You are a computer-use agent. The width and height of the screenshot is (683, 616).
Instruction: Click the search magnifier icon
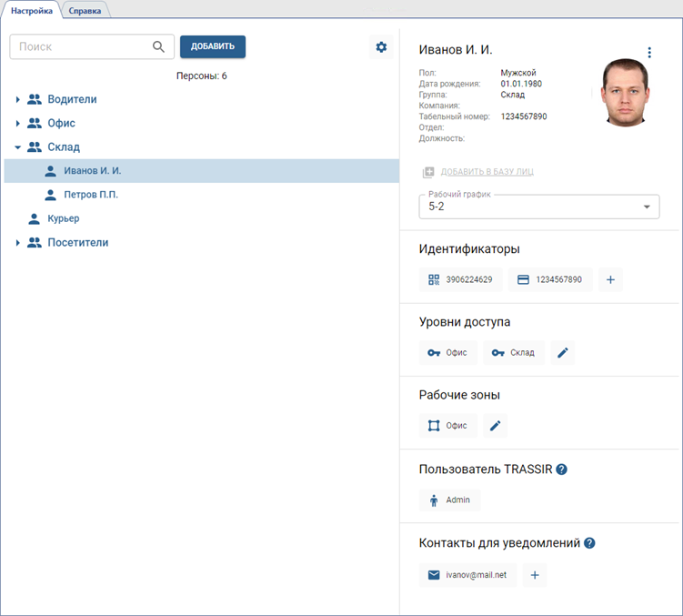pos(159,47)
